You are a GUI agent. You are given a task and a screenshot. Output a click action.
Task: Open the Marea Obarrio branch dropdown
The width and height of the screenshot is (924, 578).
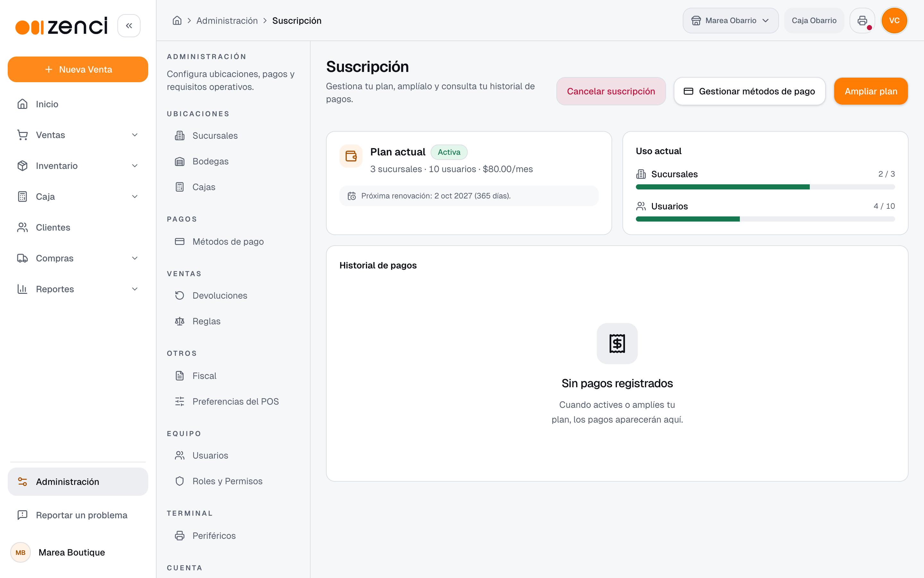coord(731,21)
